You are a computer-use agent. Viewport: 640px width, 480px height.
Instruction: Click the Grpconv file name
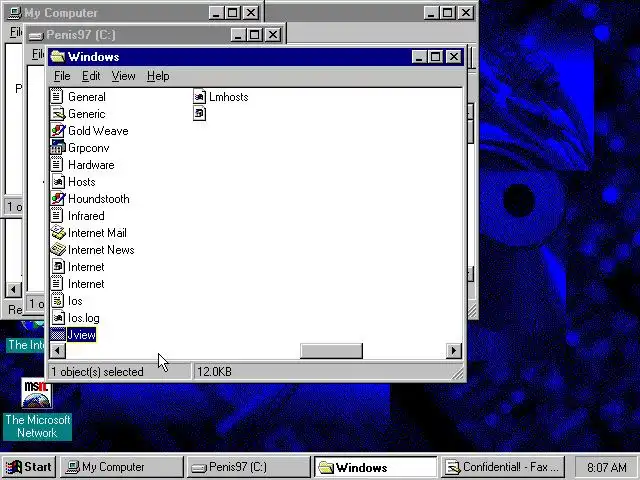pyautogui.click(x=89, y=148)
